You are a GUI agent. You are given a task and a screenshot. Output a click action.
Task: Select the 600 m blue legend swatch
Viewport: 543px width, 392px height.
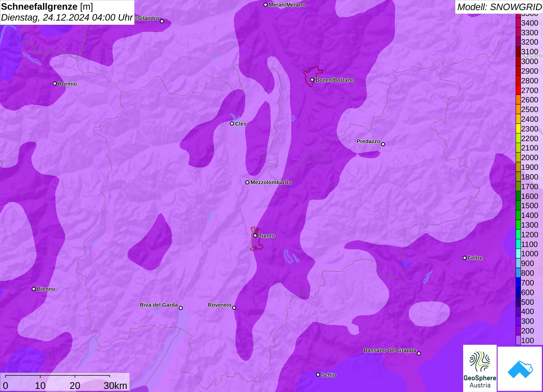tap(518, 292)
